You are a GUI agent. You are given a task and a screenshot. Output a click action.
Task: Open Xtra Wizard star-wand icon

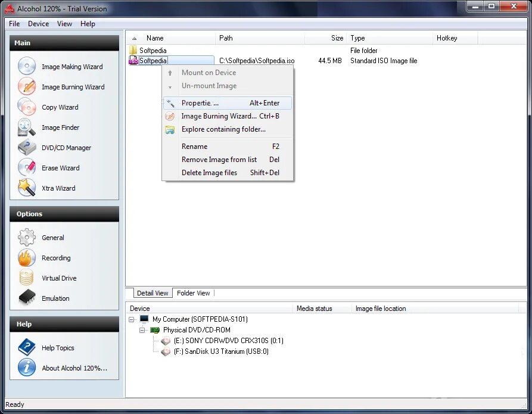pos(27,188)
